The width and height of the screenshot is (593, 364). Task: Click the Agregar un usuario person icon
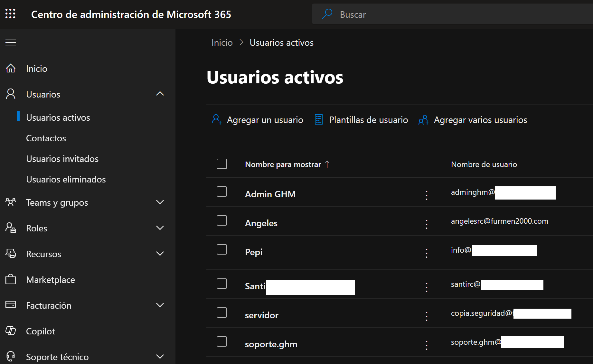[x=217, y=119]
